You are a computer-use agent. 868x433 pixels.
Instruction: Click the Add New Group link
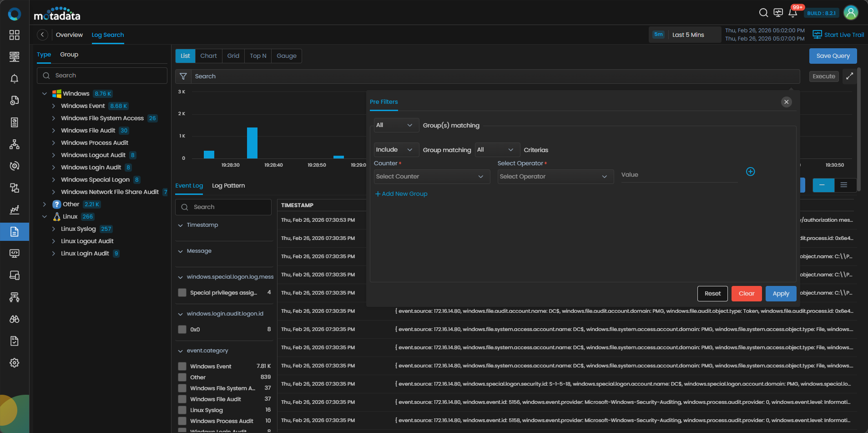[x=401, y=194]
